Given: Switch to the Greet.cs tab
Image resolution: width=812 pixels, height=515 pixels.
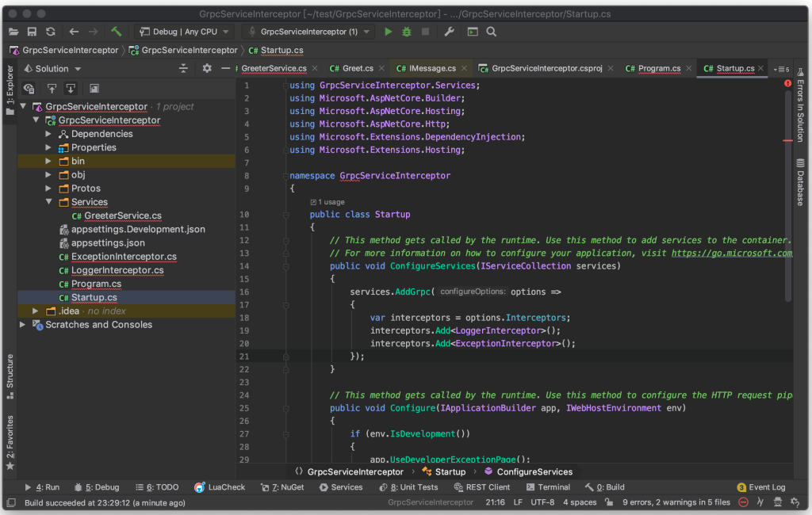Looking at the screenshot, I should pyautogui.click(x=358, y=68).
